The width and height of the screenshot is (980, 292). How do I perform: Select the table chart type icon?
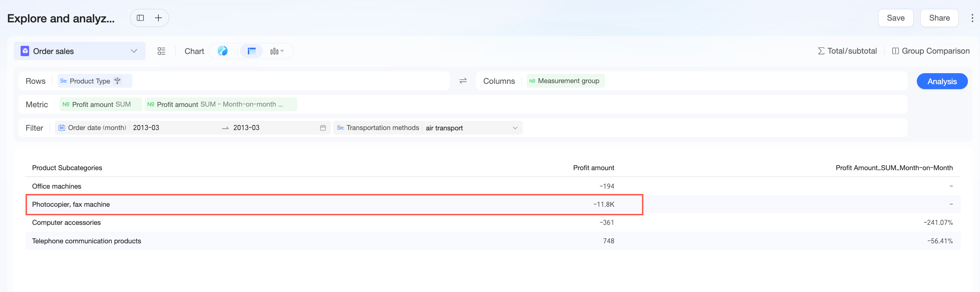click(x=251, y=51)
